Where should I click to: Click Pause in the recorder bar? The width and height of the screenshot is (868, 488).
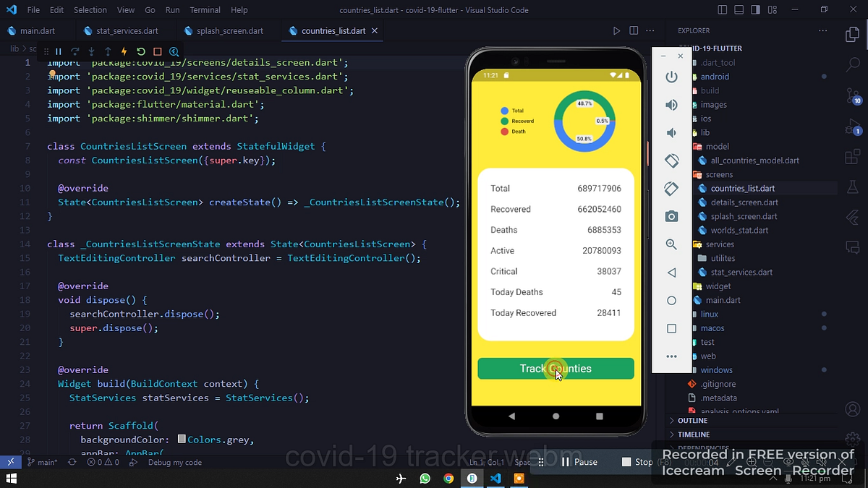click(x=583, y=462)
